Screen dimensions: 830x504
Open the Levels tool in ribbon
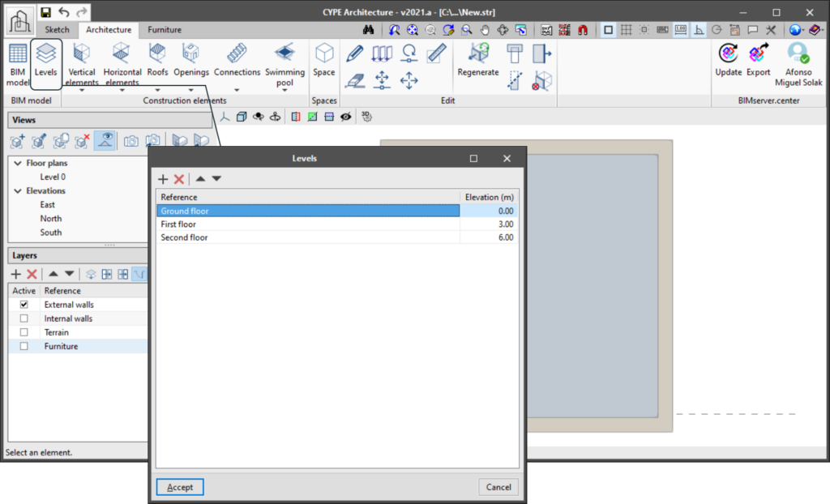click(x=46, y=62)
